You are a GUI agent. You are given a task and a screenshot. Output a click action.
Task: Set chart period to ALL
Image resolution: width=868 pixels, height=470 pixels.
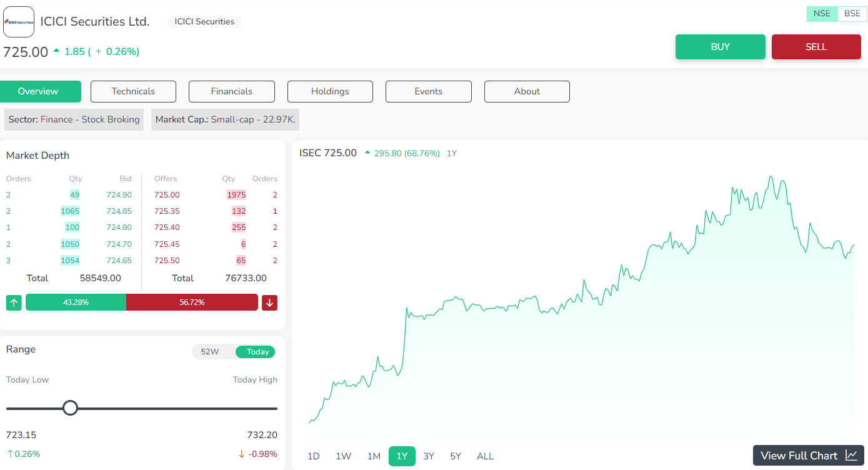(486, 456)
